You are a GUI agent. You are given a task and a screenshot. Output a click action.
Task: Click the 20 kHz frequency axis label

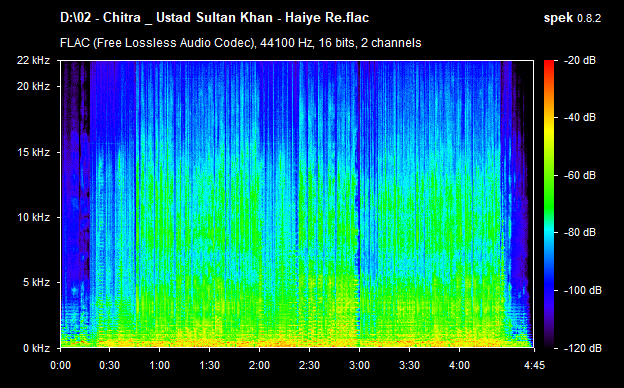33,86
